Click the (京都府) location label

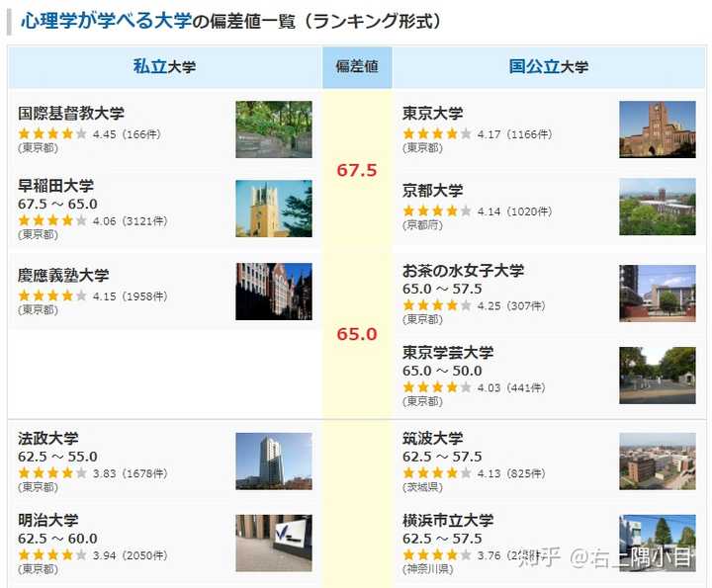(423, 225)
